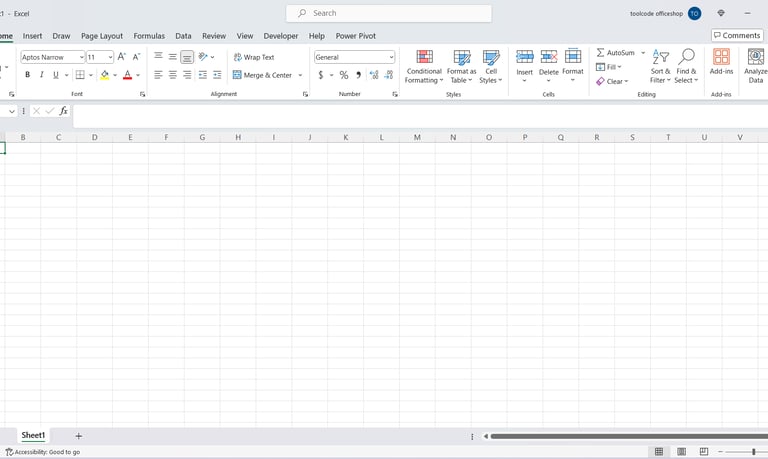Open Merge & Center dropdown arrow

(x=300, y=75)
